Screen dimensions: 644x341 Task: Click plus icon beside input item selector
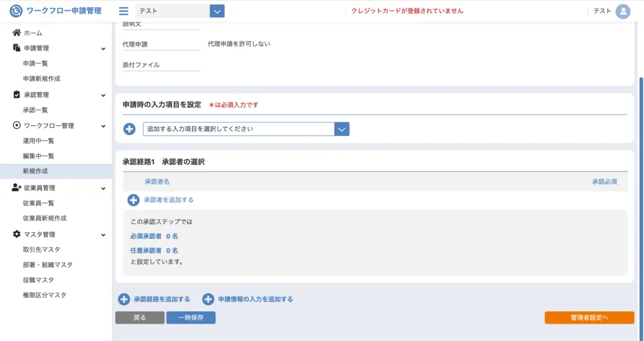coord(129,129)
